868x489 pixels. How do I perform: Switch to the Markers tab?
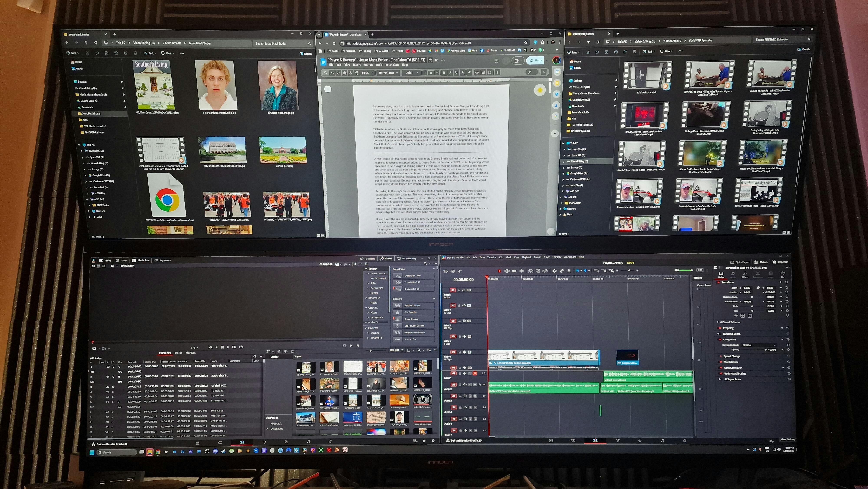tap(190, 353)
